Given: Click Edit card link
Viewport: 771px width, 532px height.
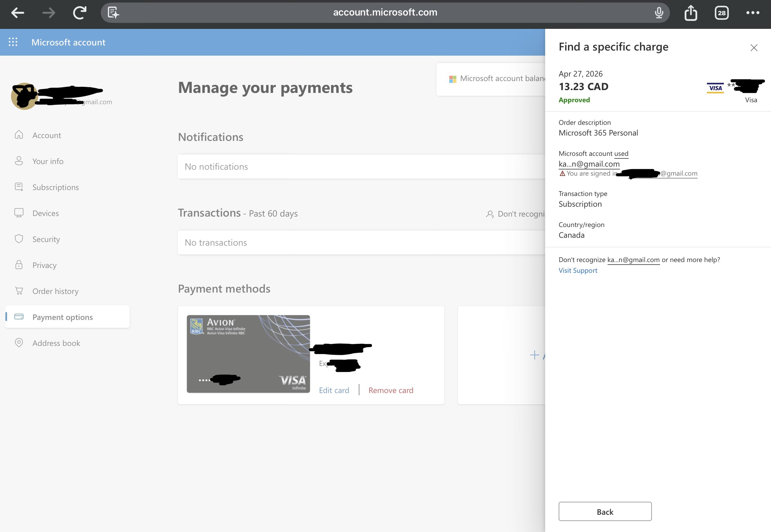Looking at the screenshot, I should pos(334,390).
